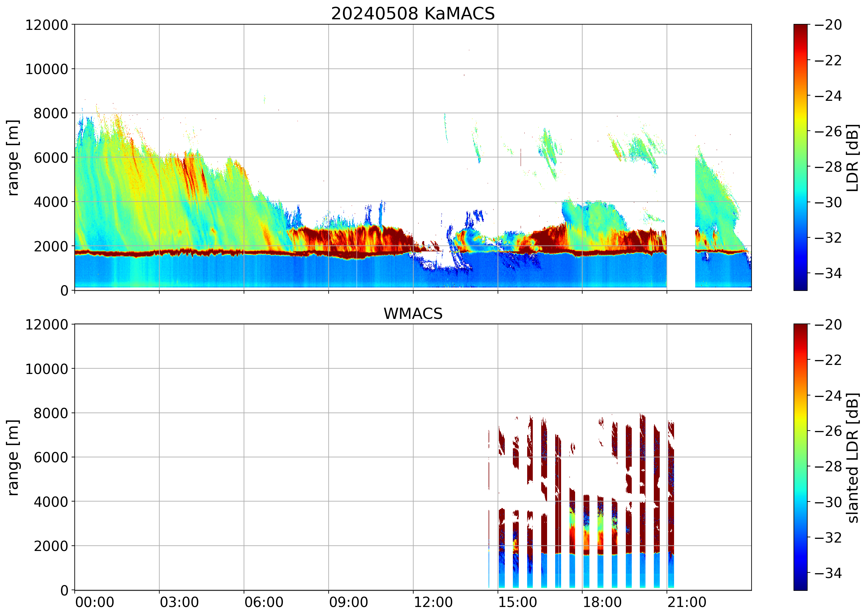Image resolution: width=867 pixels, height=616 pixels.
Task: Click the 15:00 time axis label
Action: point(518,602)
